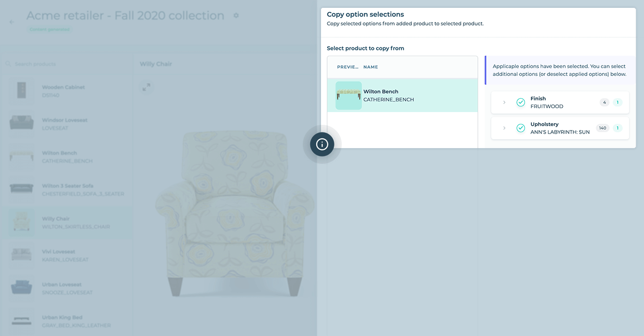Expand Willy Chair preview using fullscreen icon
Screen dimensions: 644x336
tap(146, 87)
